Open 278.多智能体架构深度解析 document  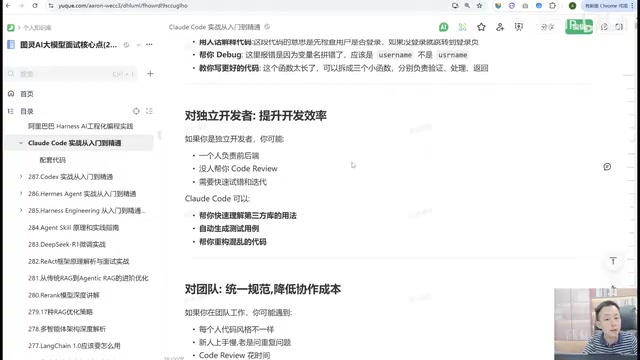[67, 329]
